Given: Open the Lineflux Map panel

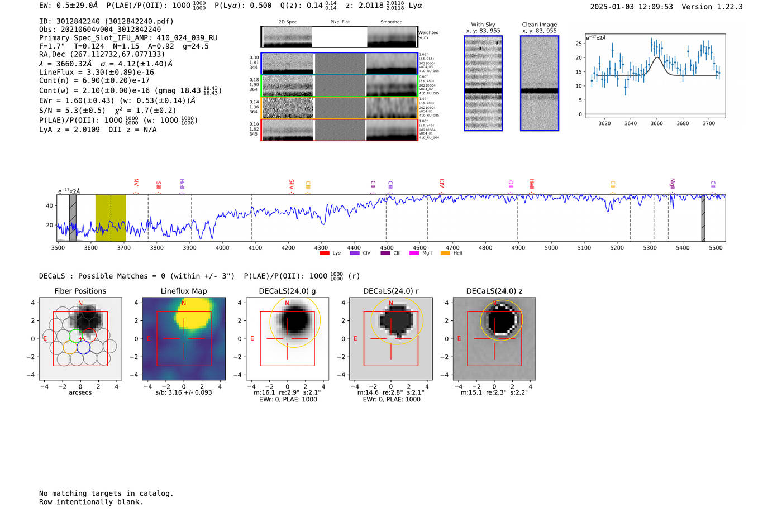Looking at the screenshot, I should (x=184, y=338).
